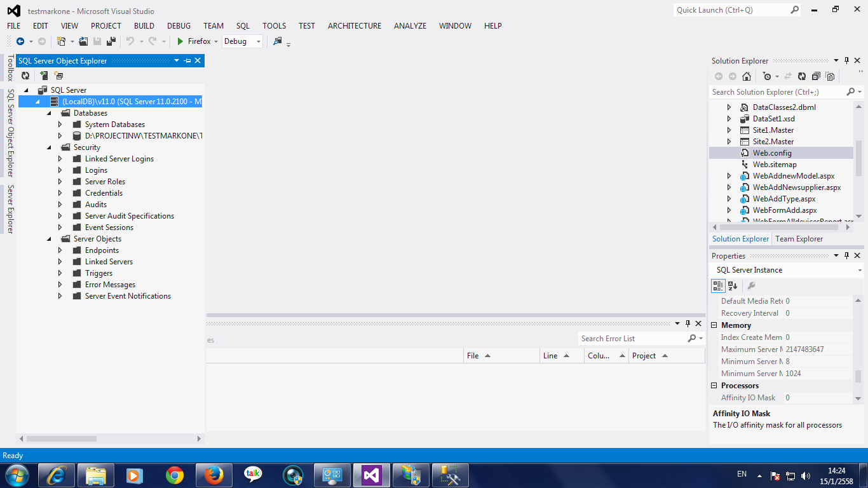Open the SQL menu
This screenshot has height=488, width=868.
[243, 26]
